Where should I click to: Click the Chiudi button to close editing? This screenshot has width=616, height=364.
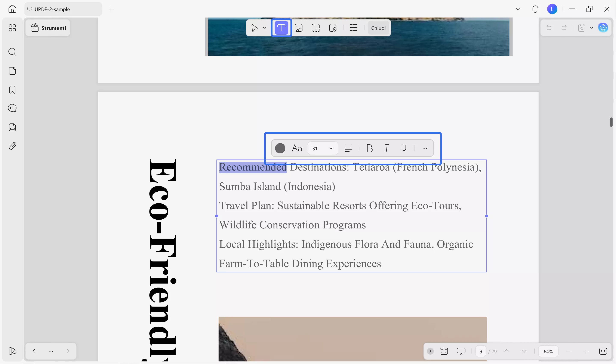[x=378, y=28]
